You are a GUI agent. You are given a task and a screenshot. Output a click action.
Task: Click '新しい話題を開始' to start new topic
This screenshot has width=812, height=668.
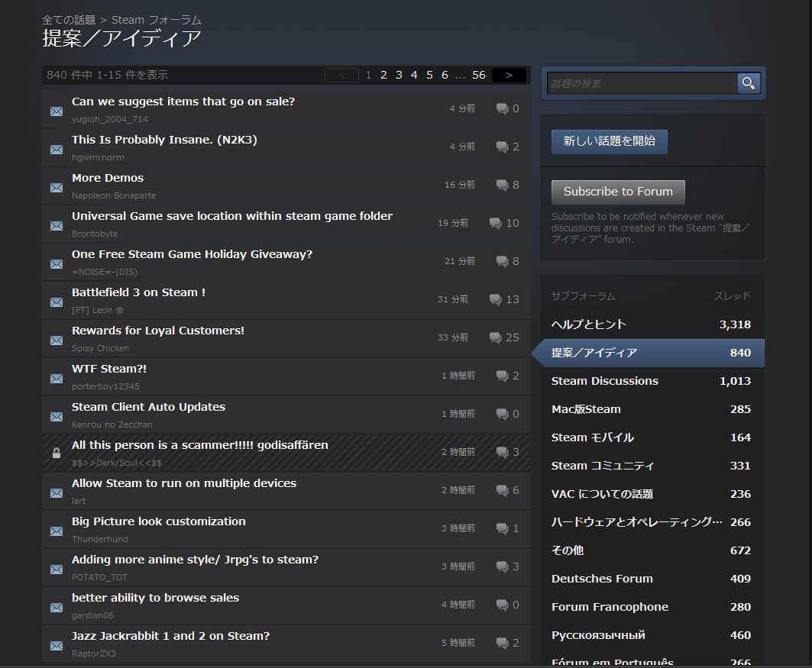click(609, 141)
